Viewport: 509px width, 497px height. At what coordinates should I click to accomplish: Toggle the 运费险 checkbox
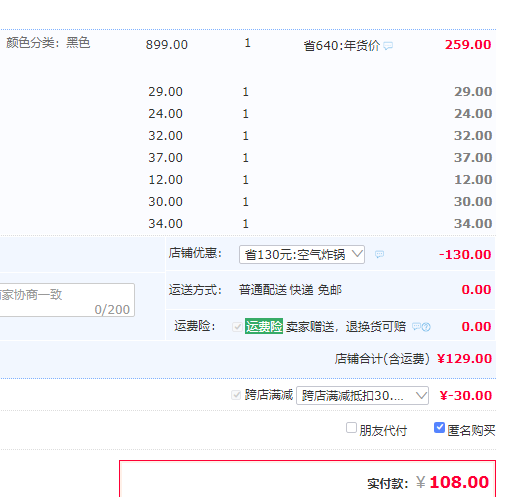[237, 327]
